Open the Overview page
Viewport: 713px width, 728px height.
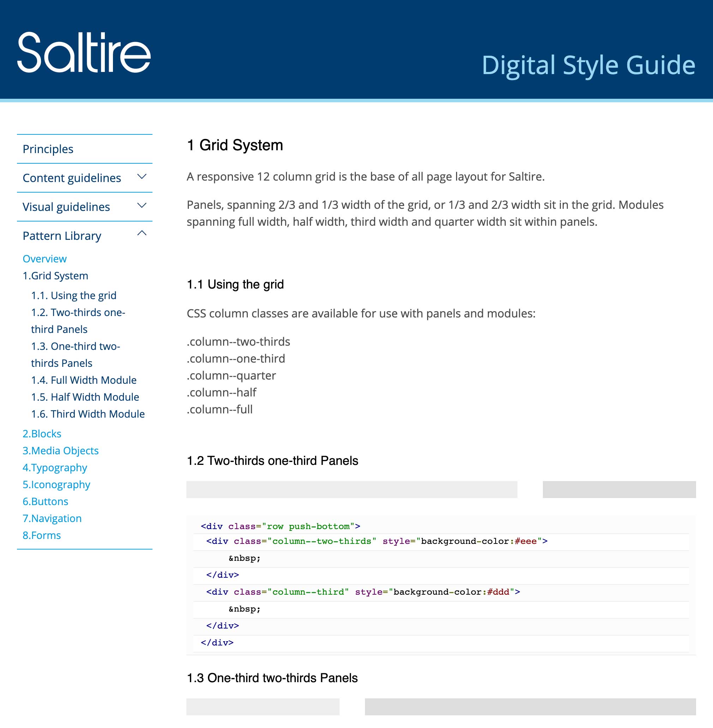coord(44,258)
